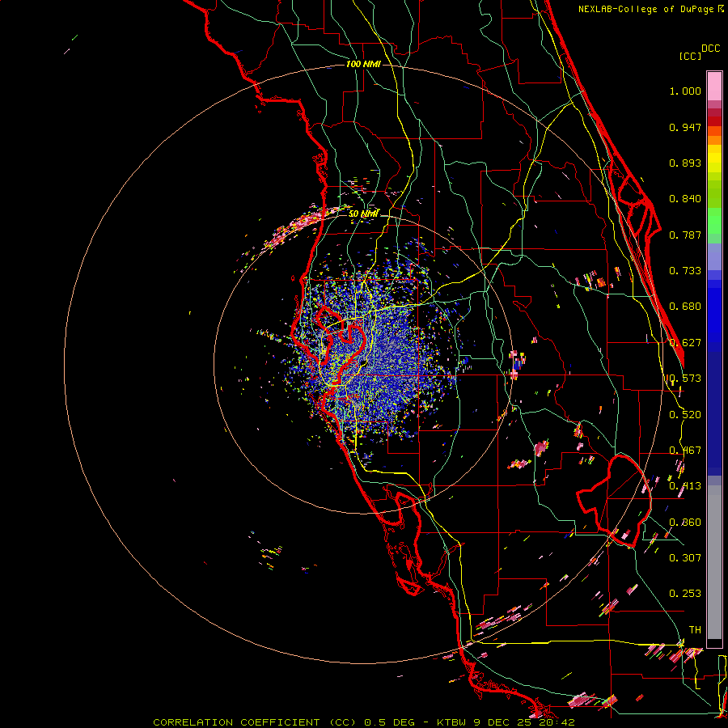Click the 100 NMI range ring label
The width and height of the screenshot is (728, 728).
pyautogui.click(x=363, y=64)
